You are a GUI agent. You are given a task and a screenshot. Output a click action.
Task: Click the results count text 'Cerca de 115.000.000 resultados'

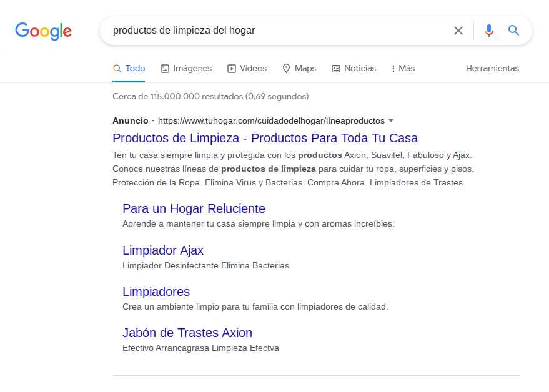pyautogui.click(x=177, y=96)
